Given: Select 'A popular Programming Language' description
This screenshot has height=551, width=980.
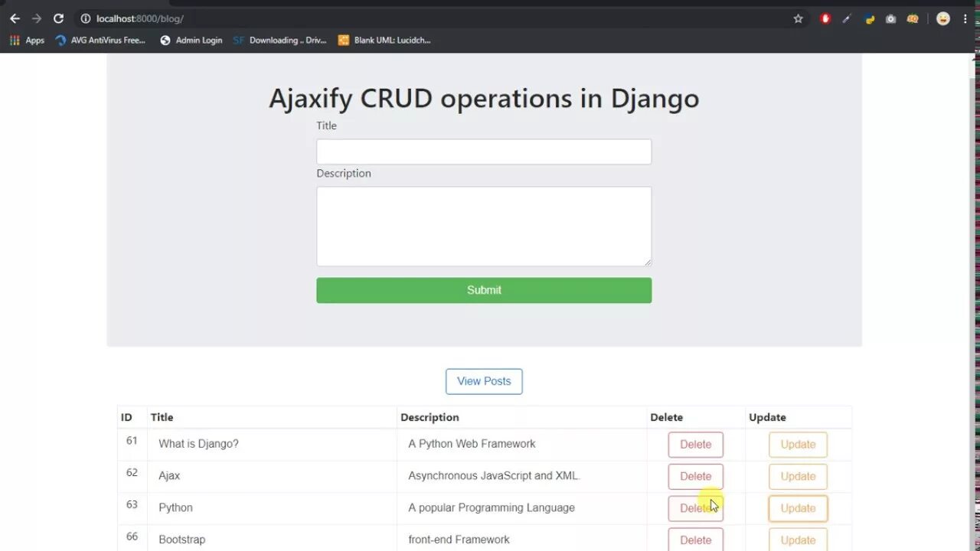Looking at the screenshot, I should coord(492,508).
